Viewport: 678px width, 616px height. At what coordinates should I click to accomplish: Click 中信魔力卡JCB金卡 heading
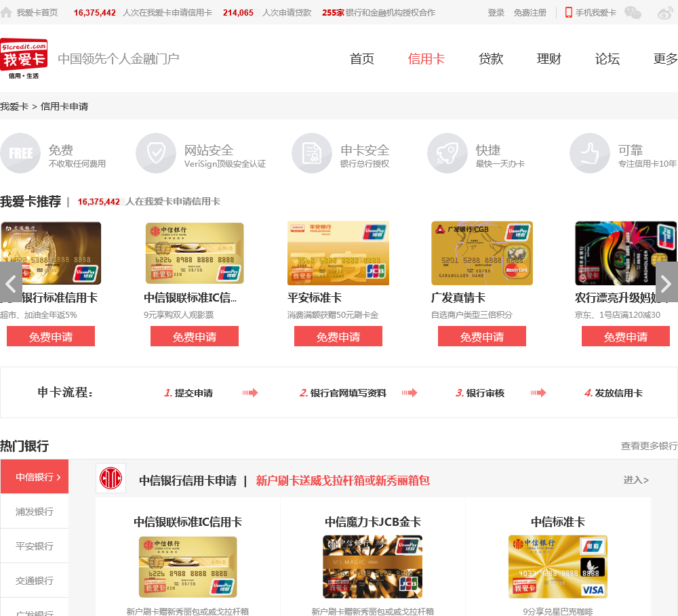[373, 522]
